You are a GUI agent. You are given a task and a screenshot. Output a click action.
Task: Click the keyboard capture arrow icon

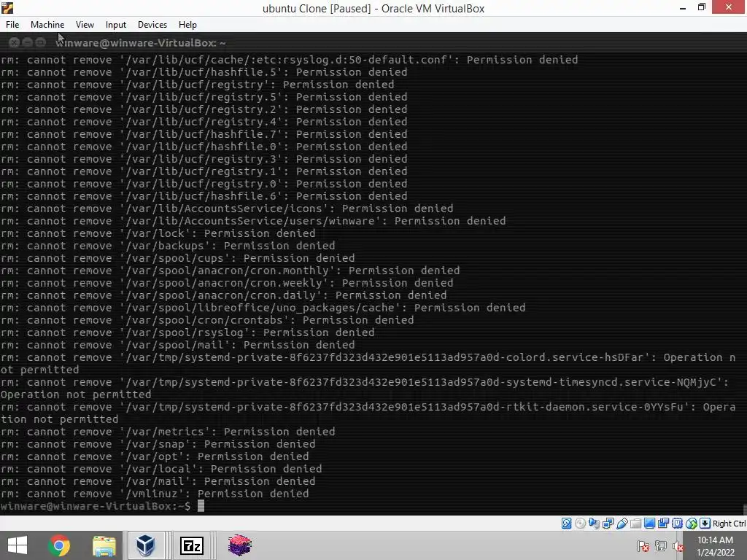(705, 524)
